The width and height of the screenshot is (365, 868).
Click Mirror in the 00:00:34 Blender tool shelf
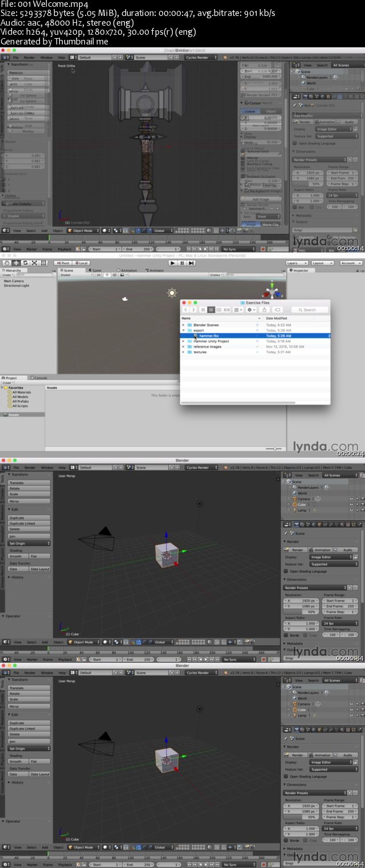[29, 500]
